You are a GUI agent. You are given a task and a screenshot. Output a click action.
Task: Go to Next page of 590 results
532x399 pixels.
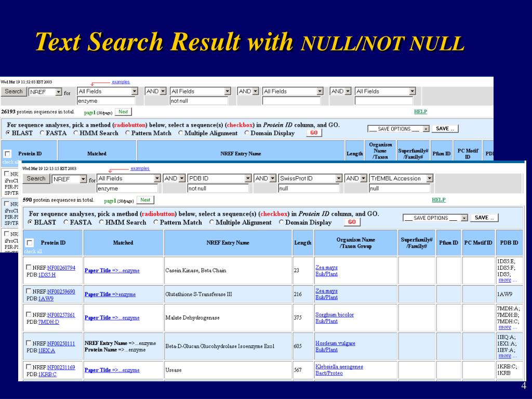[145, 200]
